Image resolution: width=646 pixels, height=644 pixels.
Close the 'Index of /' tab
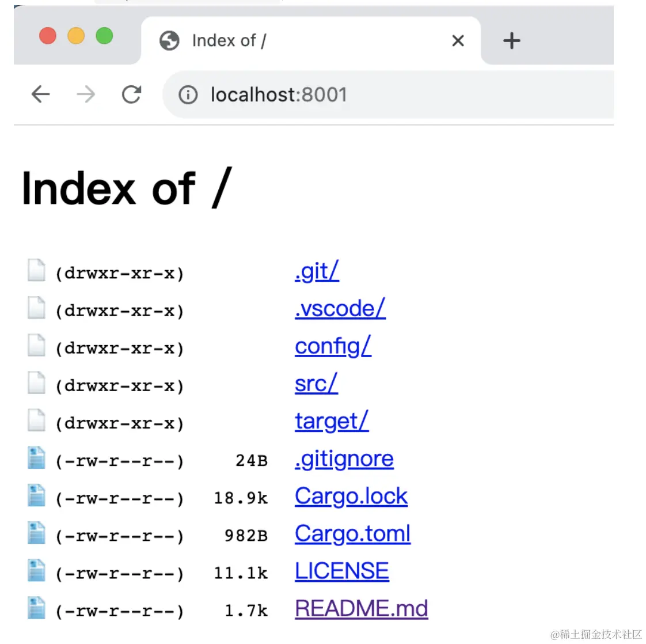pos(458,41)
